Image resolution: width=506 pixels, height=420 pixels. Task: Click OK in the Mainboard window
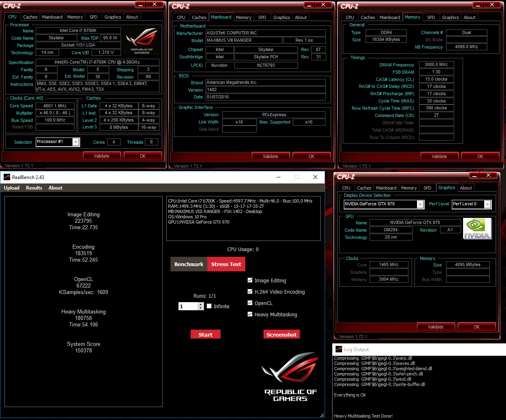click(312, 156)
